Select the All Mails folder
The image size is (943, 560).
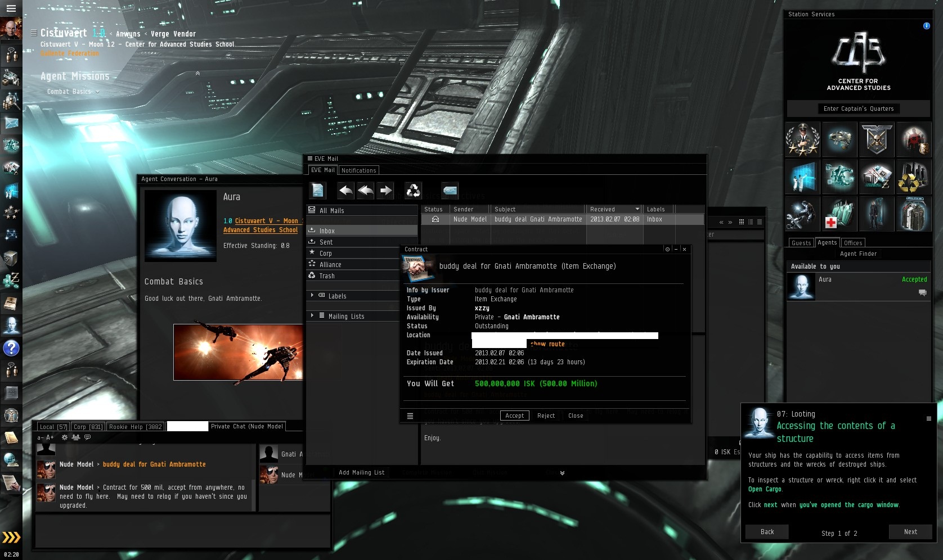coord(362,211)
